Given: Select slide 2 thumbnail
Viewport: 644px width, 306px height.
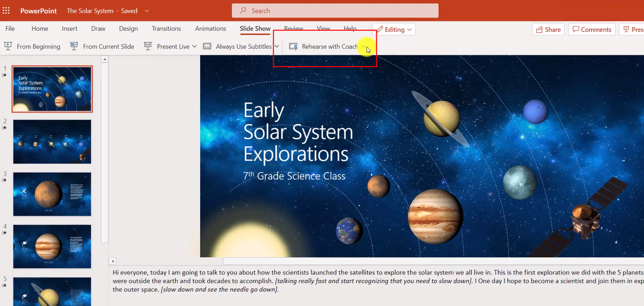Looking at the screenshot, I should coord(52,141).
